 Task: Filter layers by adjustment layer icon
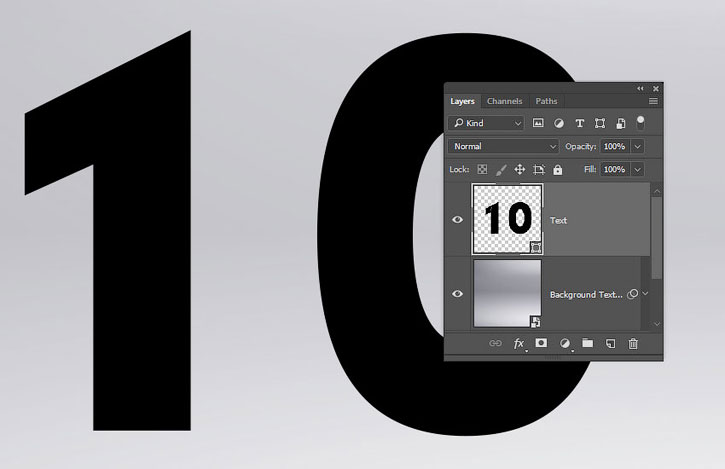pos(559,123)
